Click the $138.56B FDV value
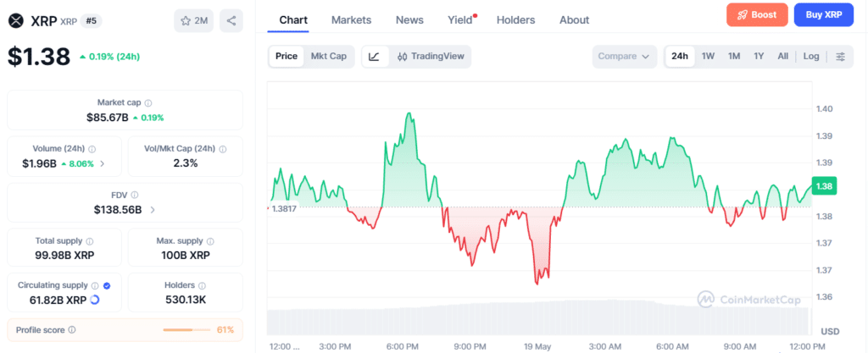This screenshot has height=353, width=868. [117, 210]
